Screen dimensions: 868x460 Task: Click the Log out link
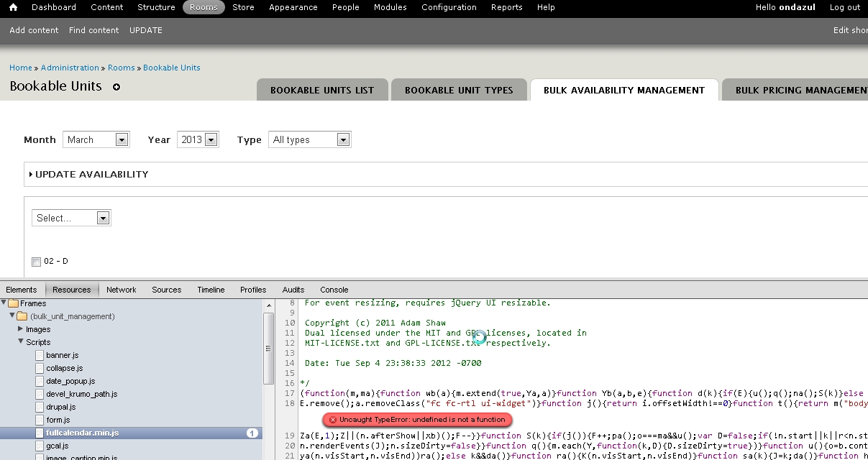pos(844,7)
